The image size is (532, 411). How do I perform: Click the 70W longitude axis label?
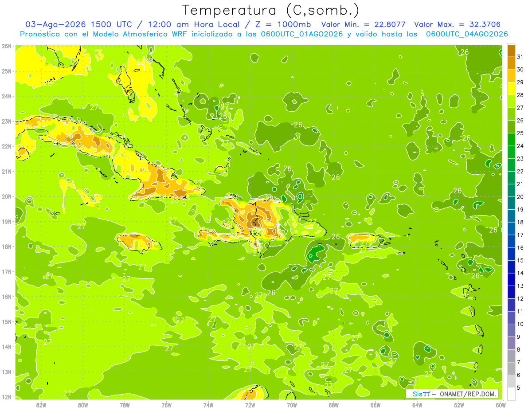(292, 404)
